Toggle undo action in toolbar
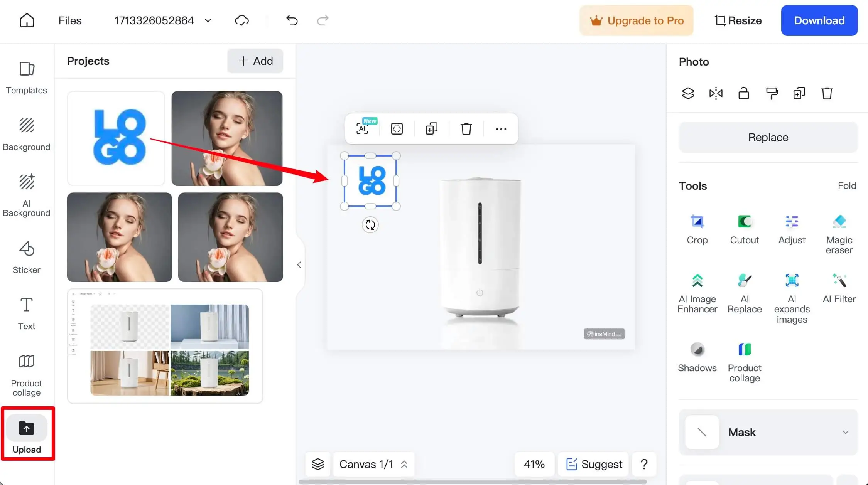 292,21
